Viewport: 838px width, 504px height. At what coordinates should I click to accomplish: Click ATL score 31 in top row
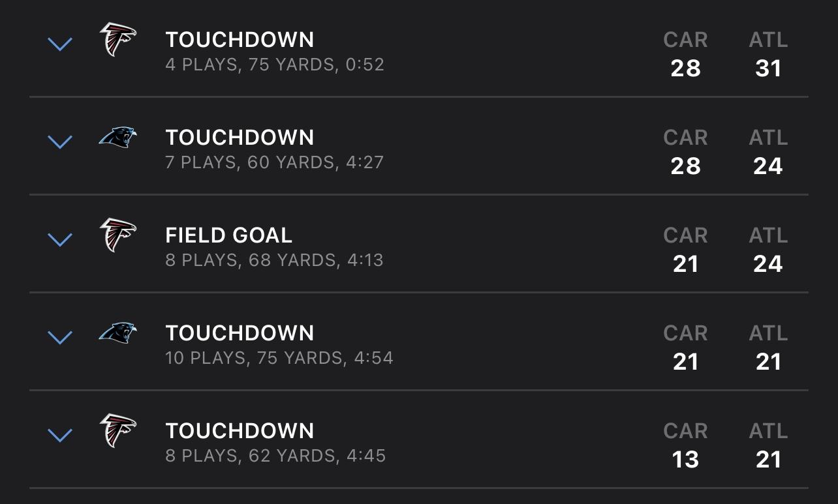(x=768, y=68)
